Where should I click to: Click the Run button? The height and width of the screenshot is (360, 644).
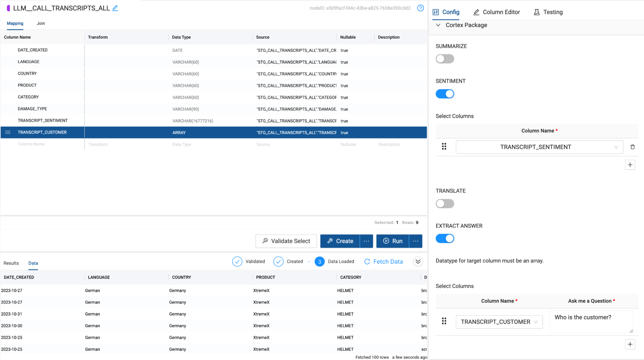[x=393, y=241]
